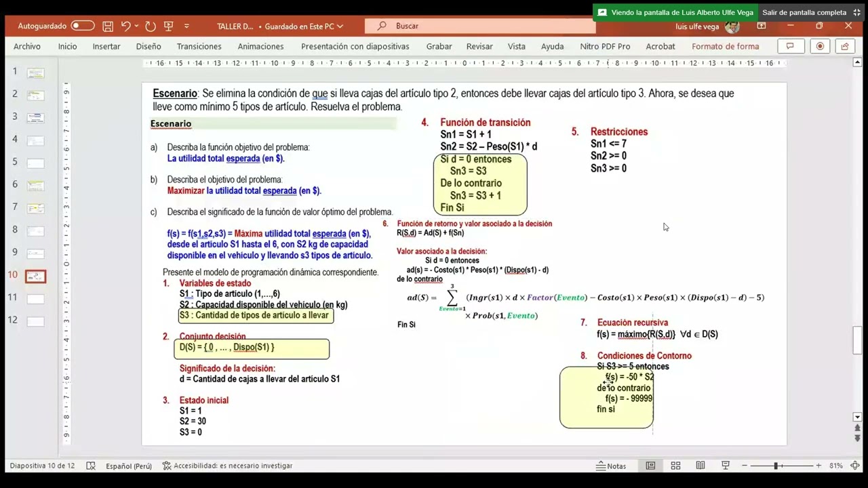Screen dimensions: 868x488
Task: Click the Record button icon in ribbon
Action: pos(820,46)
